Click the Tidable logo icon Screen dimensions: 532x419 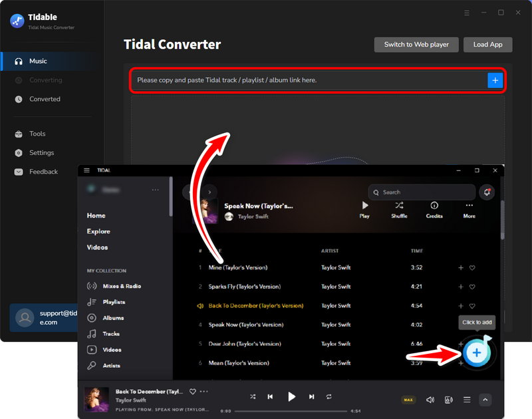tap(17, 21)
